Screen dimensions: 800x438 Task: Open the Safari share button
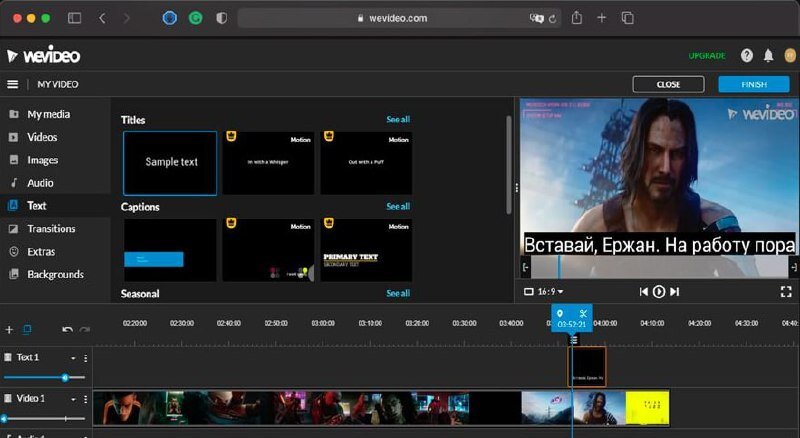coord(577,18)
